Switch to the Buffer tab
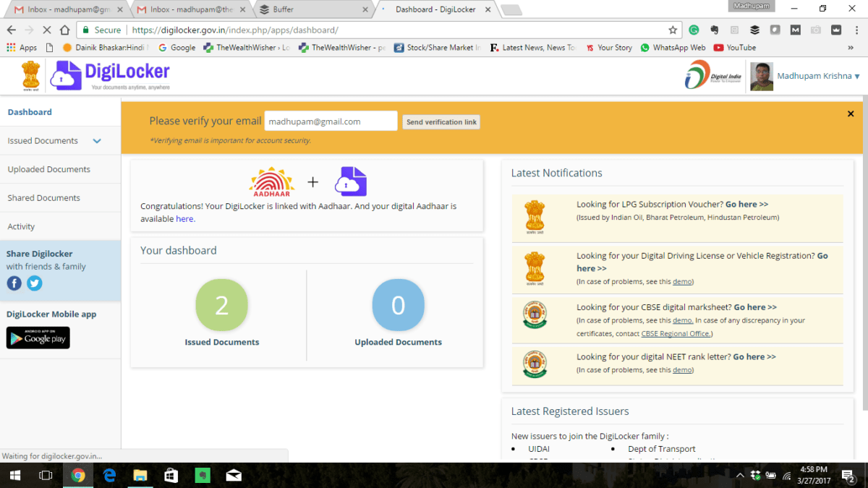The width and height of the screenshot is (868, 488). click(x=313, y=9)
